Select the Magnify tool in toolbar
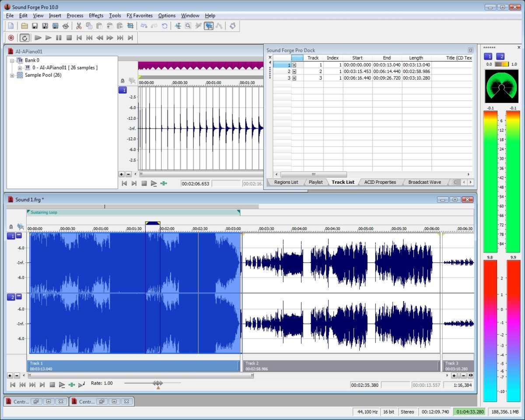The height and width of the screenshot is (420, 525). coord(188,26)
